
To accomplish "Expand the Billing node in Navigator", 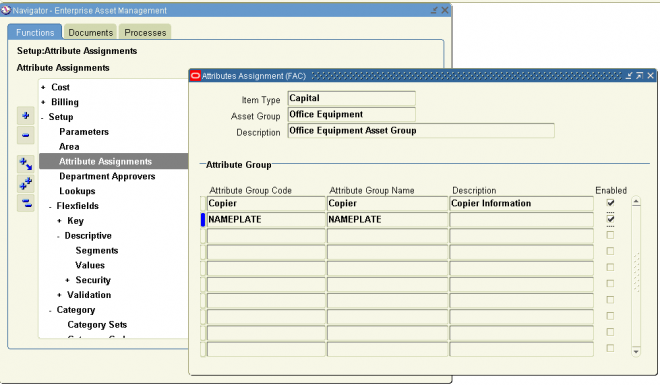I will coord(43,102).
